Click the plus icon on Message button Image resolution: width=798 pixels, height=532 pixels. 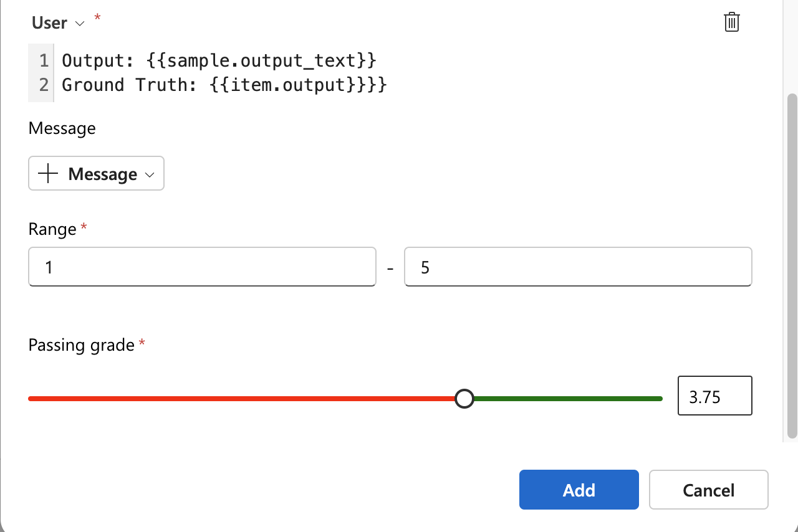pos(48,174)
